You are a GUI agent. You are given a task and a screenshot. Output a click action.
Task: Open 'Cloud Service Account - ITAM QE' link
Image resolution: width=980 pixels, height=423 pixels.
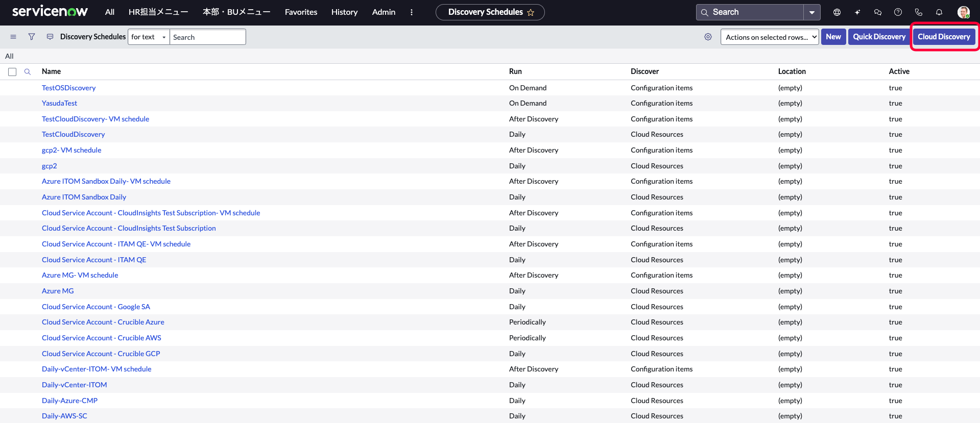click(94, 260)
